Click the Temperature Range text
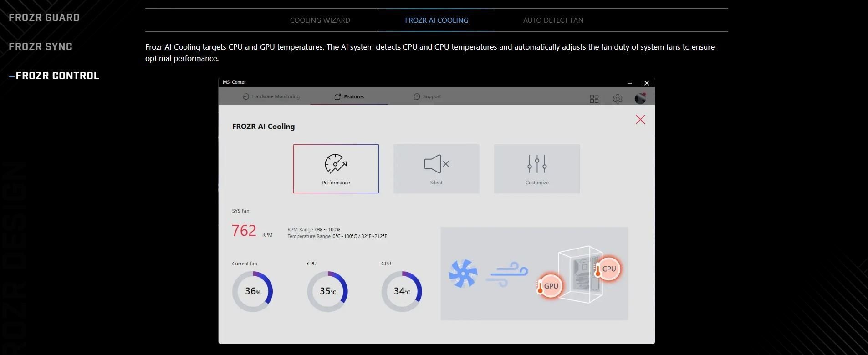 click(337, 236)
